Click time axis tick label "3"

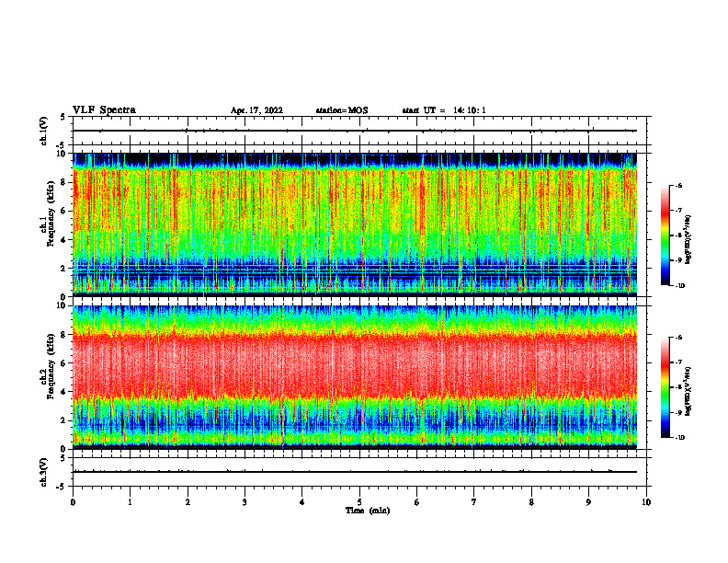tap(245, 501)
